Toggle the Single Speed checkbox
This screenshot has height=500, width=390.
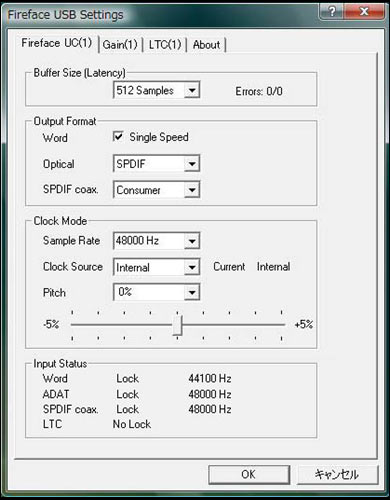point(118,137)
